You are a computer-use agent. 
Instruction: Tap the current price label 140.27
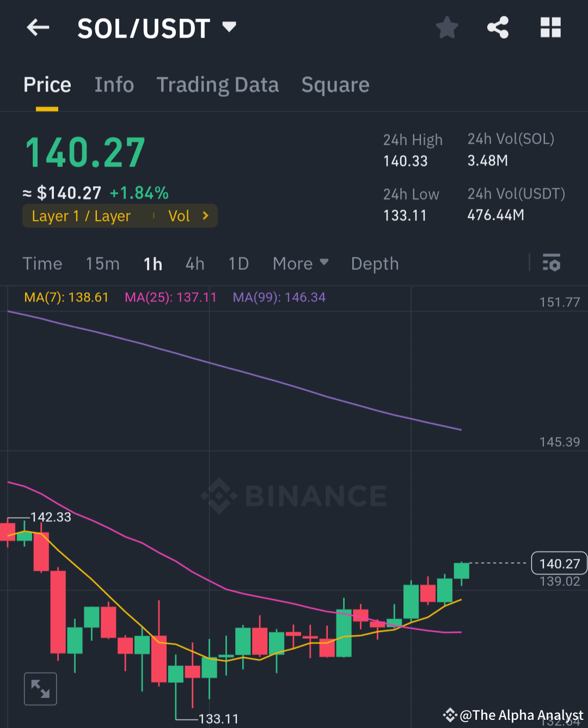(x=558, y=563)
